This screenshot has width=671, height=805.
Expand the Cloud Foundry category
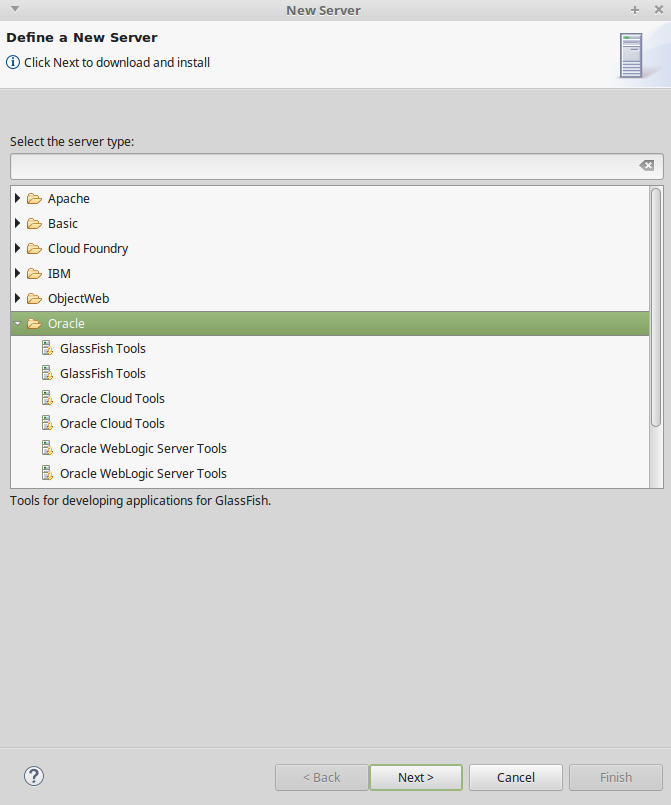(17, 248)
